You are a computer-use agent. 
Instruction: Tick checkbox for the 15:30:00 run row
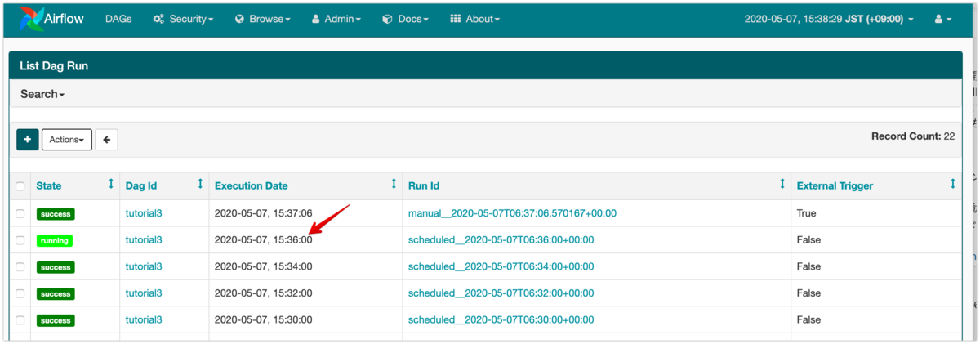tap(20, 320)
